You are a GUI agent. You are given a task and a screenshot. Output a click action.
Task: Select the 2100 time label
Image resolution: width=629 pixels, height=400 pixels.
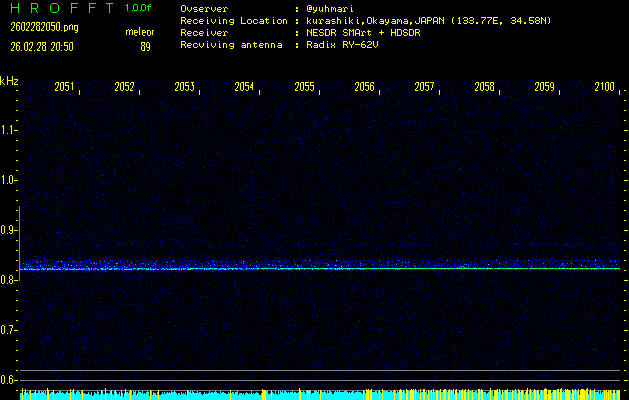[604, 87]
